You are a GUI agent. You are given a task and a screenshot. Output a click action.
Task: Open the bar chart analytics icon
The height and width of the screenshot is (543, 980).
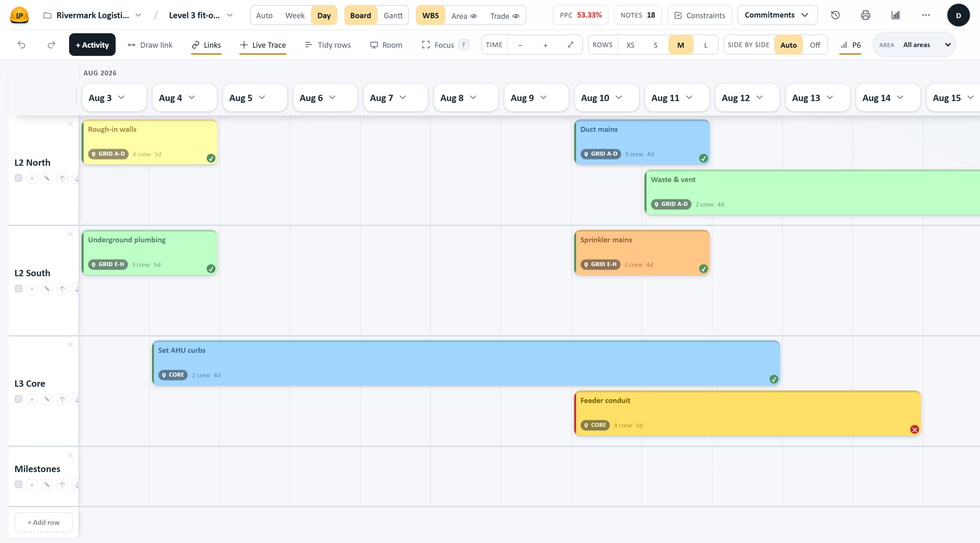tap(895, 15)
